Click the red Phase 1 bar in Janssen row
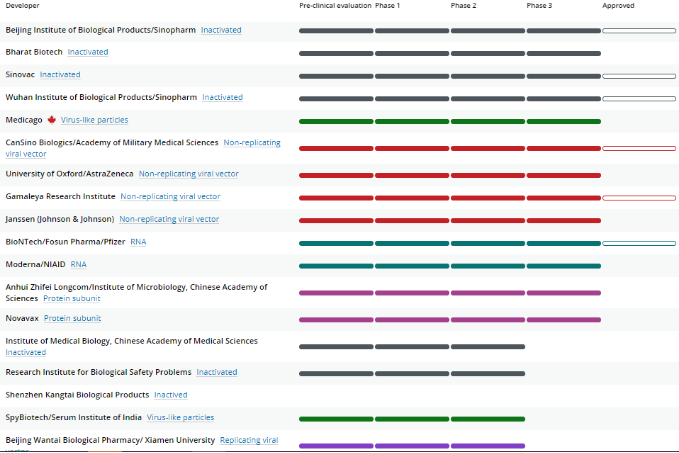 [x=412, y=220]
